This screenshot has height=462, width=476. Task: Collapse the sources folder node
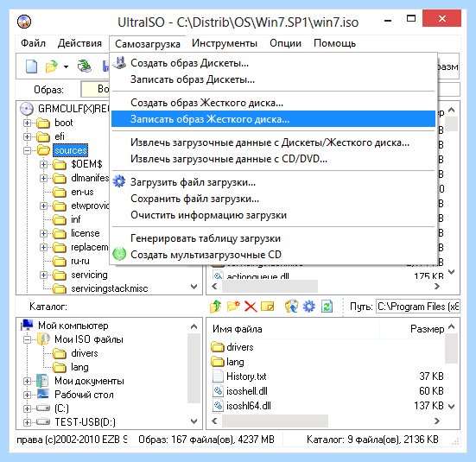click(x=27, y=150)
